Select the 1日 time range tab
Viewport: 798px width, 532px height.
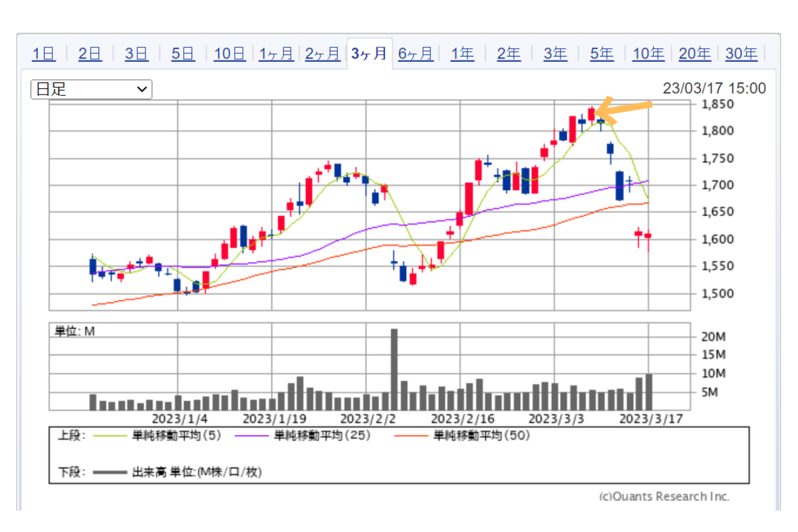44,54
